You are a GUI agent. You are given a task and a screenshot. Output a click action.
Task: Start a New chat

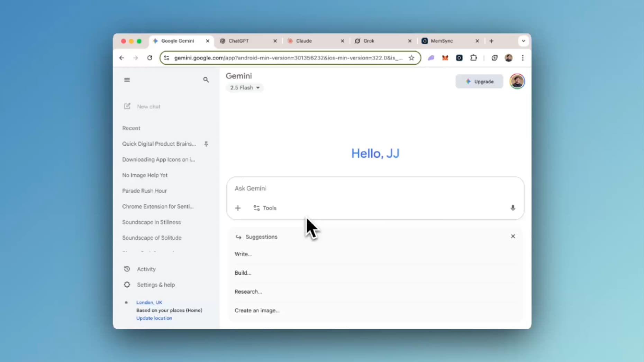142,106
